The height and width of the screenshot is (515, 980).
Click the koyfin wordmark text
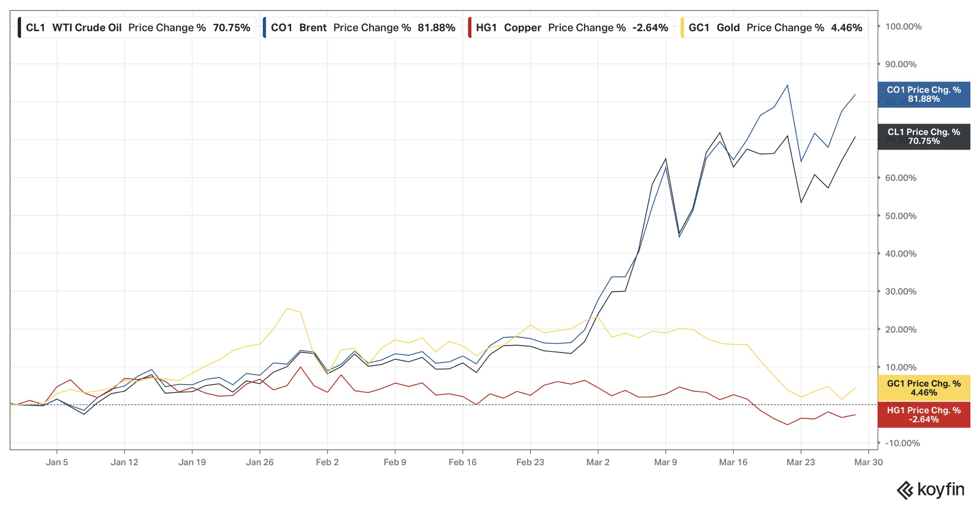tap(940, 490)
